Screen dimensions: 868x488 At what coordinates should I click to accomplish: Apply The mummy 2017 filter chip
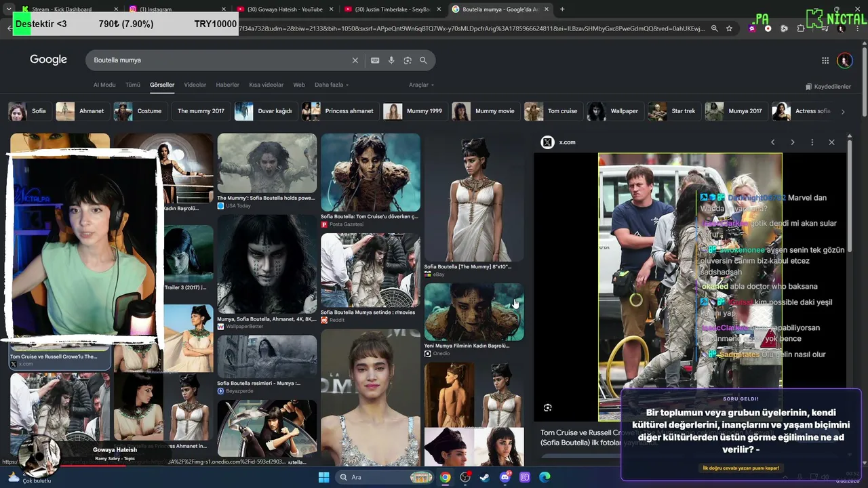[201, 111]
